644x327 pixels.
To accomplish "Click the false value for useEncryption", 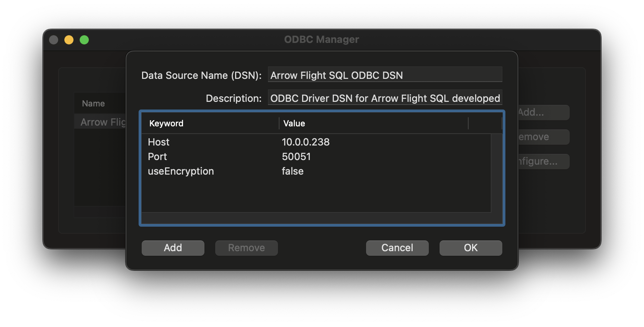I will 293,171.
